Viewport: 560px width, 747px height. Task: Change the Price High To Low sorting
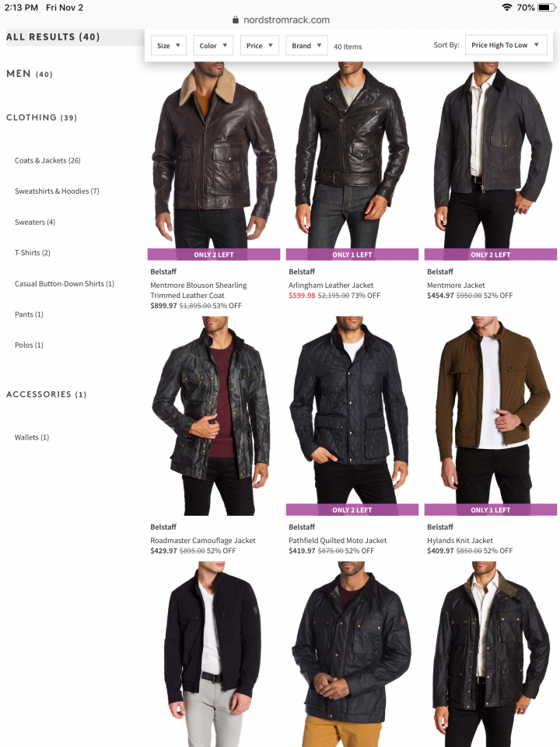506,45
